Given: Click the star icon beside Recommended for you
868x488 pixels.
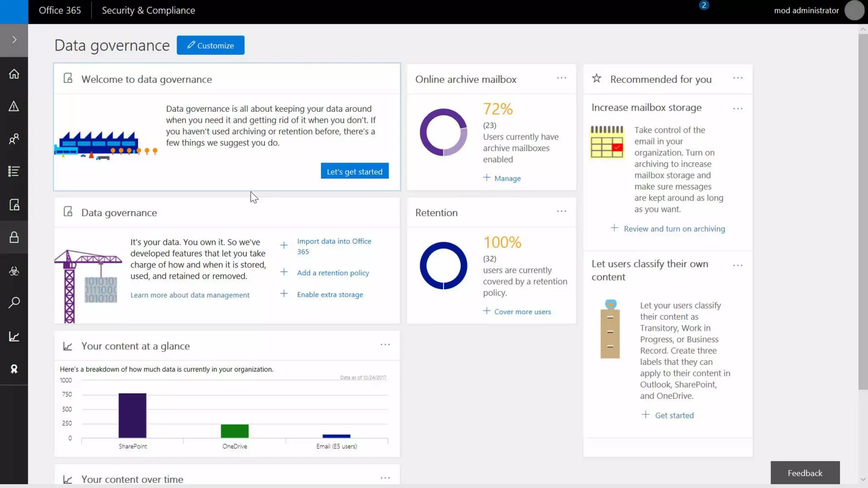Looking at the screenshot, I should click(596, 78).
